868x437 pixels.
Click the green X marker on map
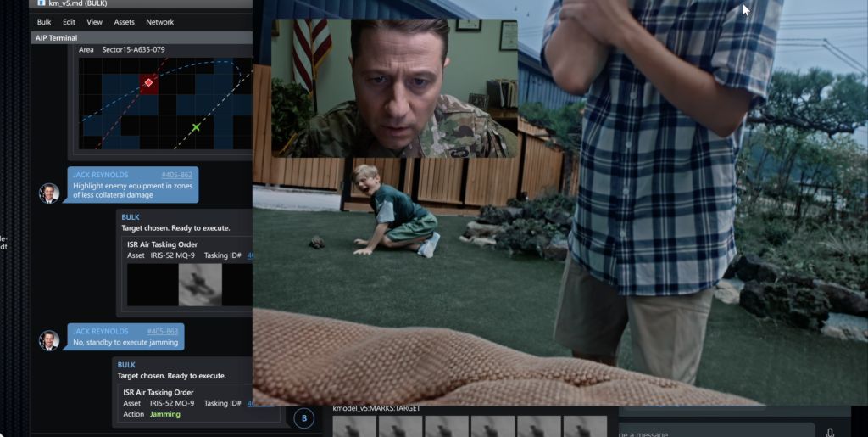click(x=196, y=127)
